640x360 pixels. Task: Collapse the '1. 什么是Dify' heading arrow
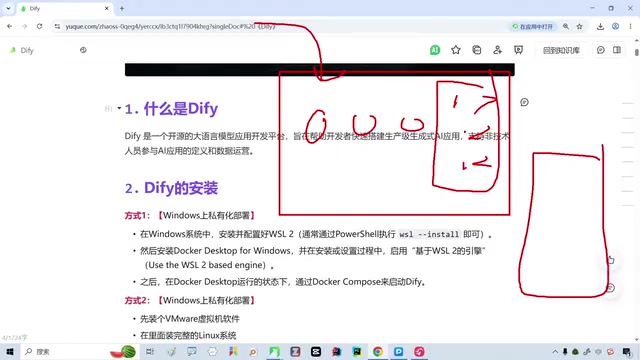[119, 108]
